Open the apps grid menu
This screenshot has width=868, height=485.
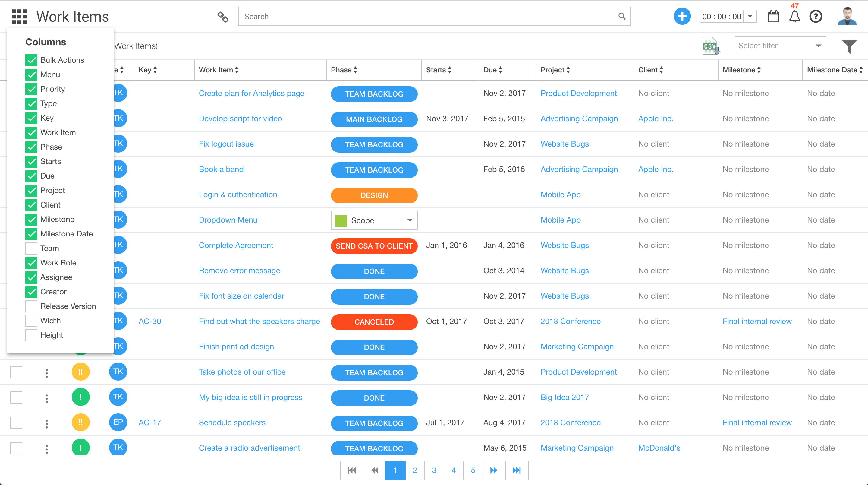(x=19, y=16)
